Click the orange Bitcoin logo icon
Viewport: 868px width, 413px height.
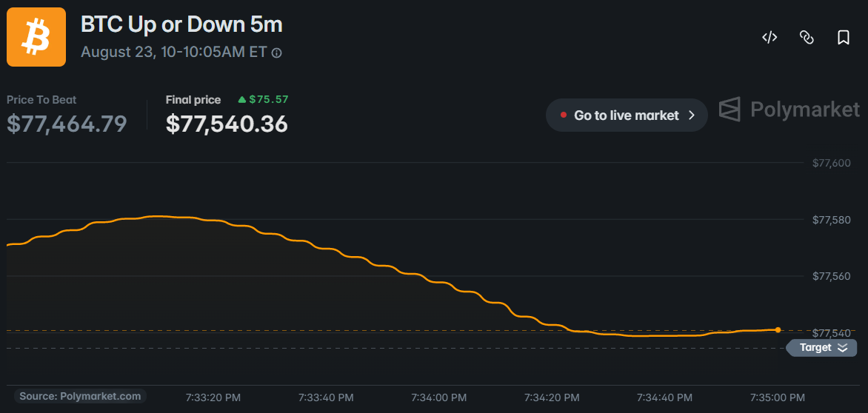[x=36, y=37]
